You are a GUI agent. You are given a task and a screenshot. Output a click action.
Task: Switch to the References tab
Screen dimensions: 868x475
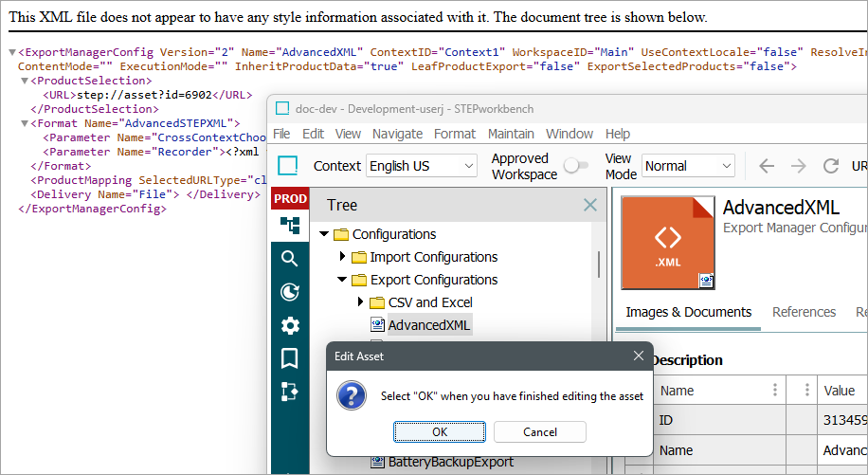(804, 312)
